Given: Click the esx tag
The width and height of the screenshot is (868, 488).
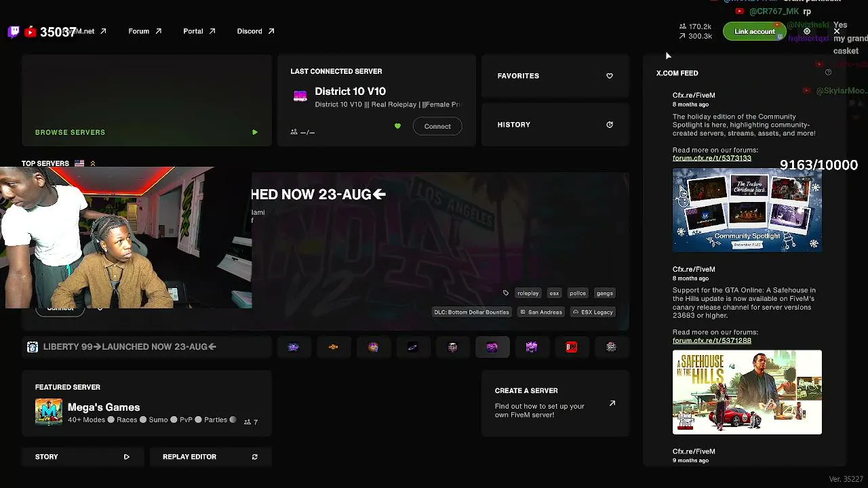Looking at the screenshot, I should pos(554,293).
